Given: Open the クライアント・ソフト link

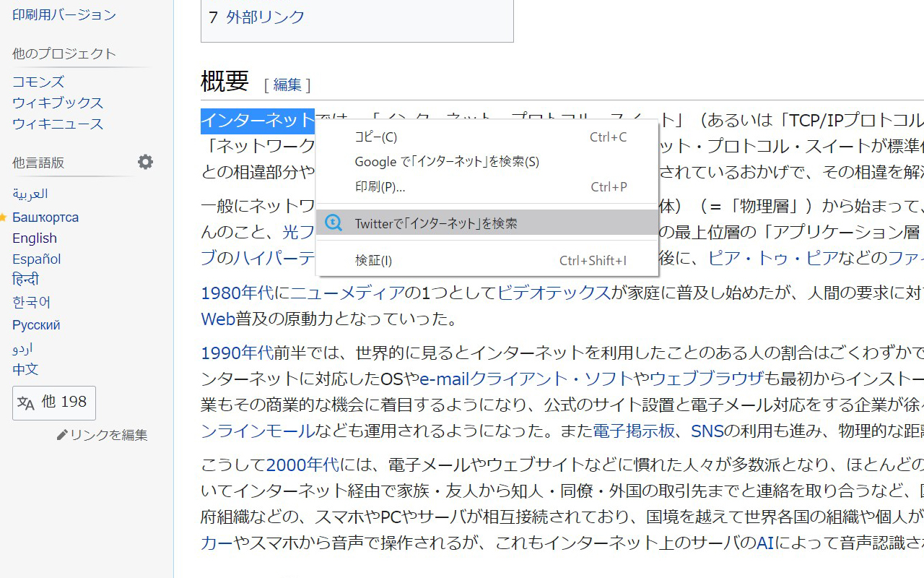Looking at the screenshot, I should click(x=552, y=379).
